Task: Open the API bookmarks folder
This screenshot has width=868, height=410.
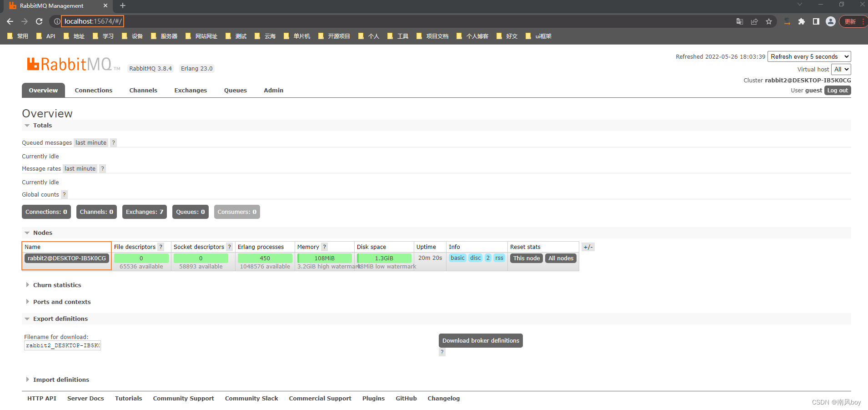Action: coord(45,36)
